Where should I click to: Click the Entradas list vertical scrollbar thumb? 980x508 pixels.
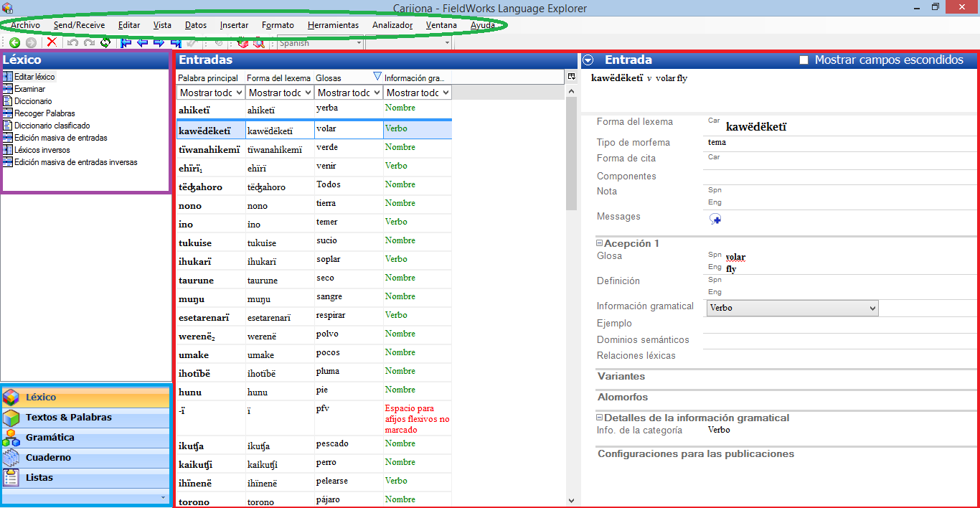(x=571, y=154)
